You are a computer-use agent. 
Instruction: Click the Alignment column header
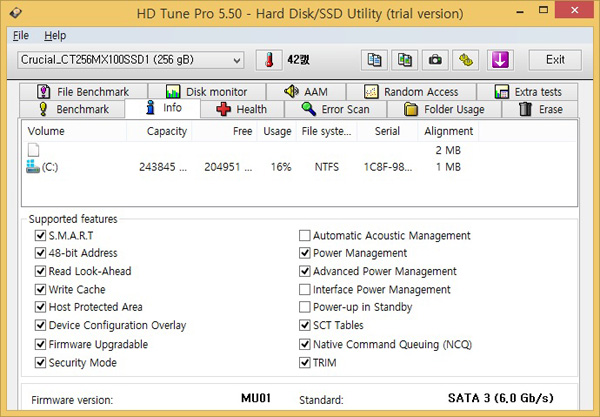[448, 131]
